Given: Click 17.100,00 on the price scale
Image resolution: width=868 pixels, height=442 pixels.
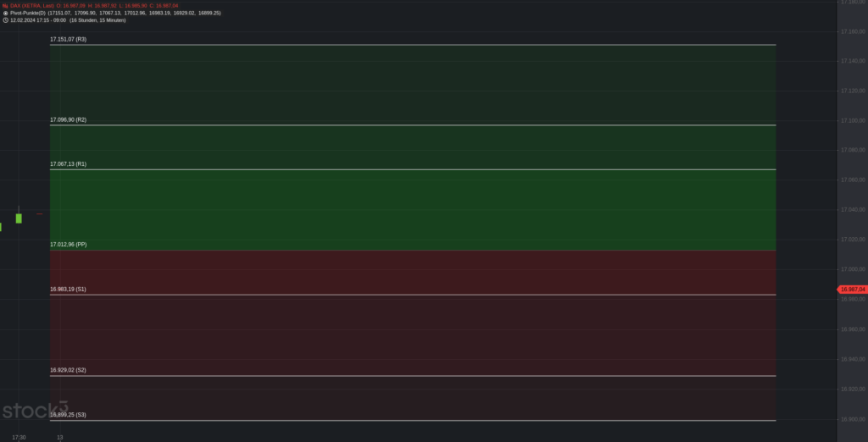Looking at the screenshot, I should tap(853, 120).
